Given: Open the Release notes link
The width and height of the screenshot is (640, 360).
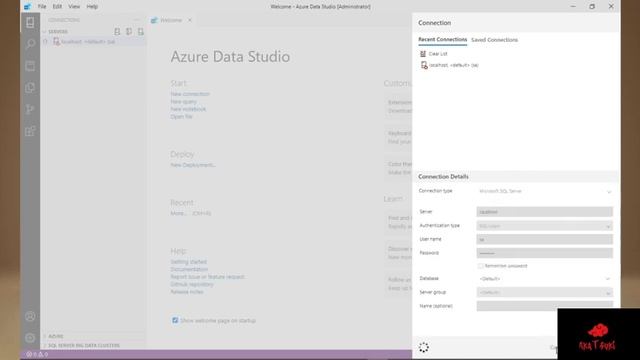Looking at the screenshot, I should click(187, 292).
